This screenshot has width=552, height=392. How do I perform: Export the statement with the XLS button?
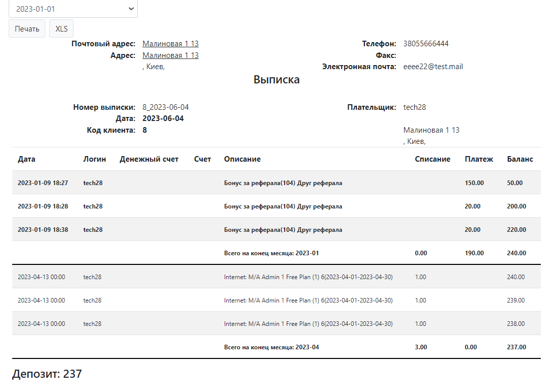coord(62,28)
